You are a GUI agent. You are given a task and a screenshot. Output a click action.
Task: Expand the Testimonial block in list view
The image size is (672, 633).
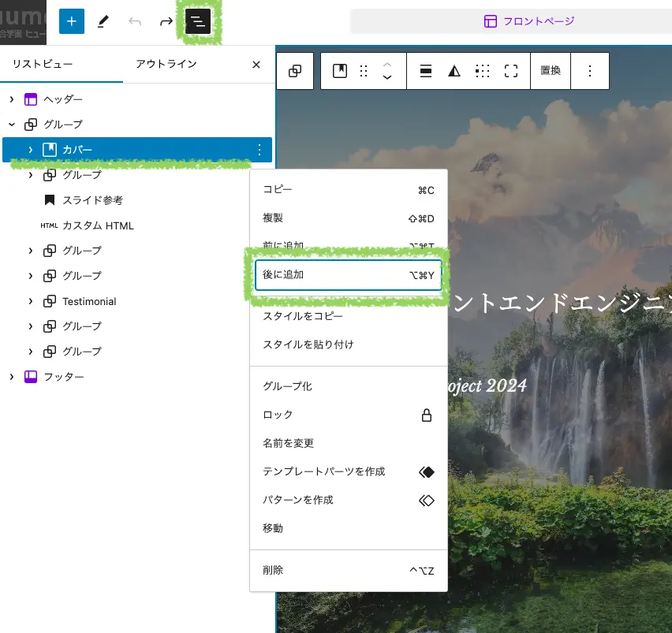pyautogui.click(x=31, y=301)
